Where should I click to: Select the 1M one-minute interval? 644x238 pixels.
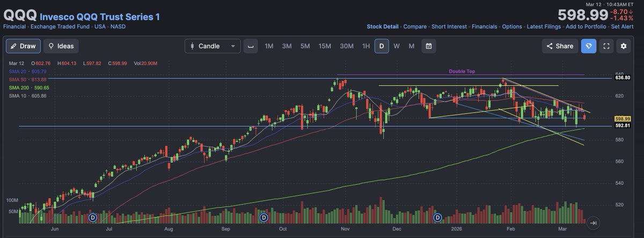(269, 46)
